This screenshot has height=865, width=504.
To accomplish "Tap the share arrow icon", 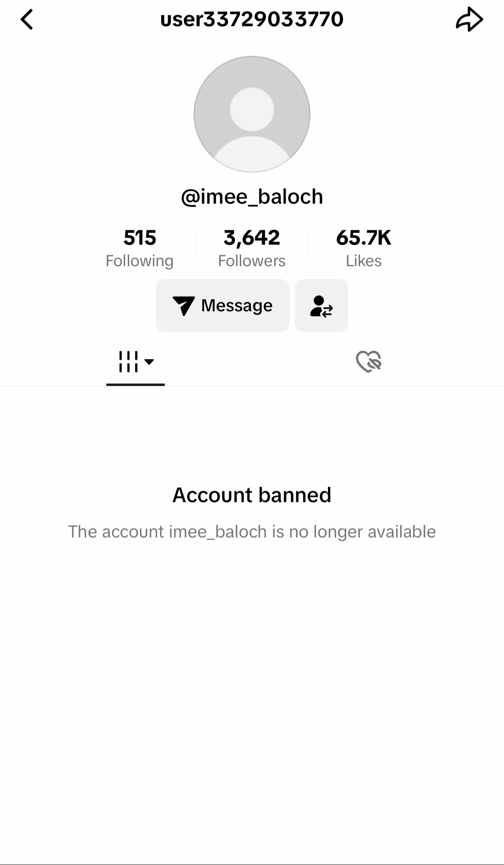I will 469,19.
